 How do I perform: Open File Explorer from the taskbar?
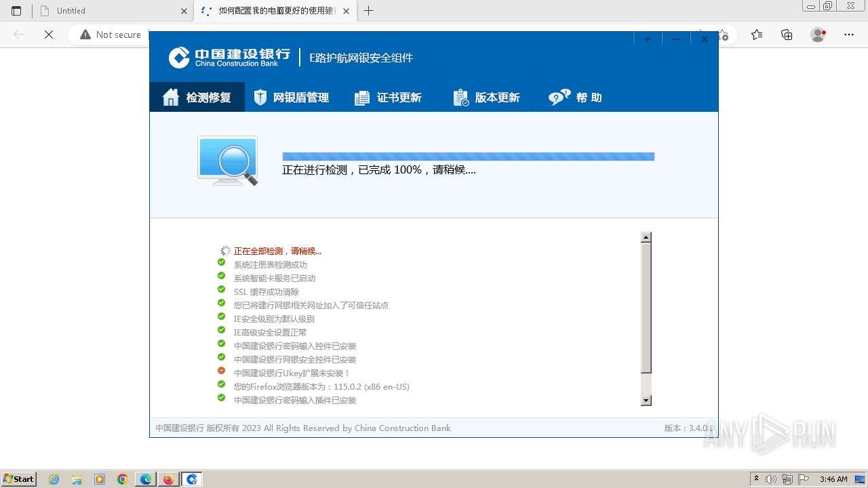pyautogui.click(x=77, y=479)
